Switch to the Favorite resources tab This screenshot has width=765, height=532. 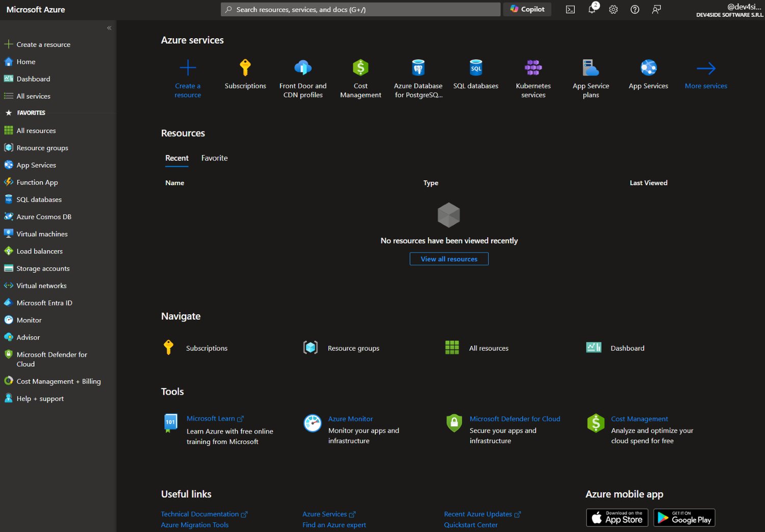(214, 158)
